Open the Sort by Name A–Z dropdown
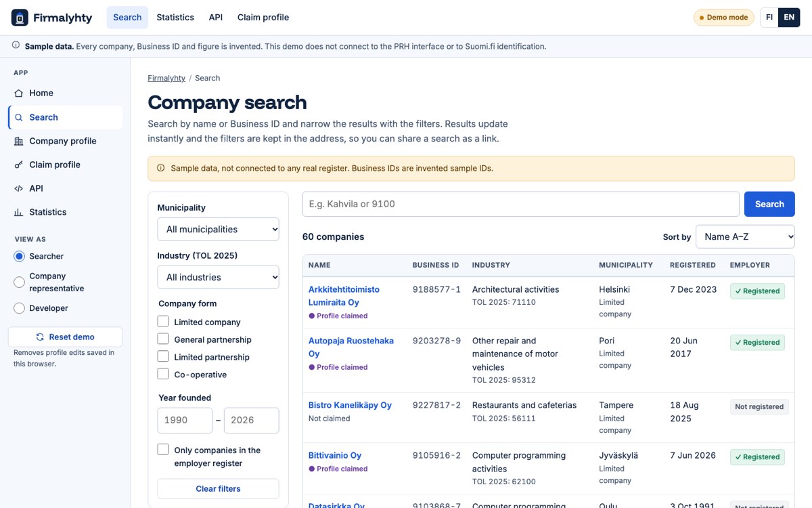Viewport: 812px width, 508px height. [745, 236]
